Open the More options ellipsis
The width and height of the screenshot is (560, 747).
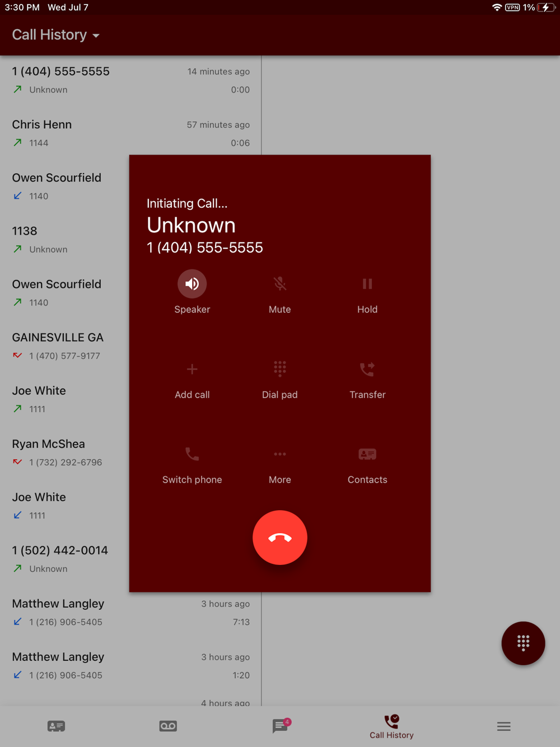tap(280, 454)
